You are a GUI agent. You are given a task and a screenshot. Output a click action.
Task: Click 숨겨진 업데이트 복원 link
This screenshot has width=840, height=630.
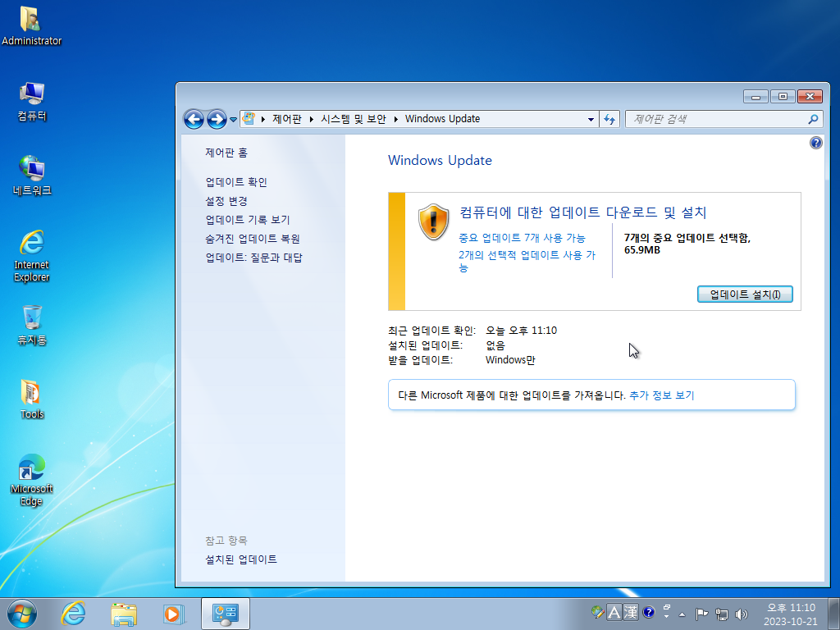pyautogui.click(x=253, y=239)
